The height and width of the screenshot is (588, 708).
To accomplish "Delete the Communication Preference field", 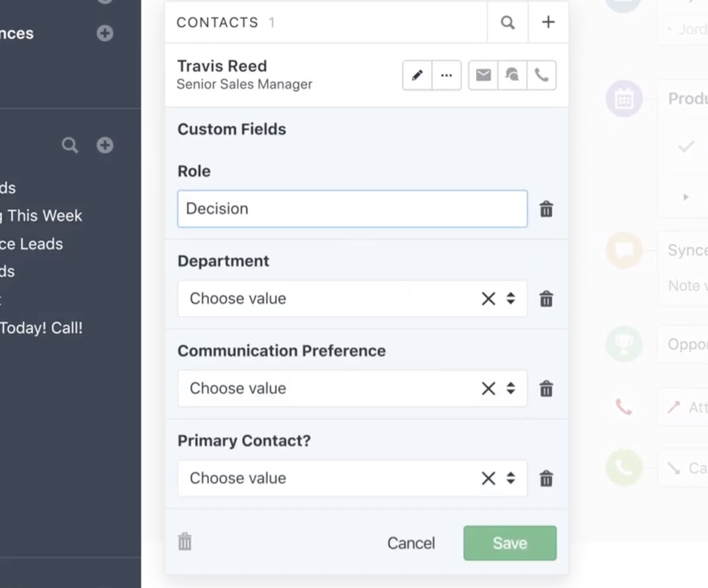I will coord(546,388).
